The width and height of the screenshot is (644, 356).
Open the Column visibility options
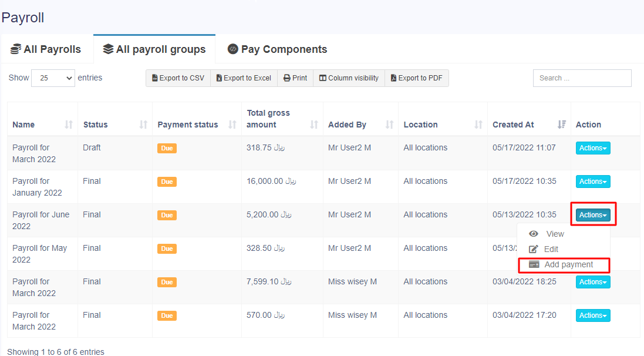pyautogui.click(x=349, y=78)
